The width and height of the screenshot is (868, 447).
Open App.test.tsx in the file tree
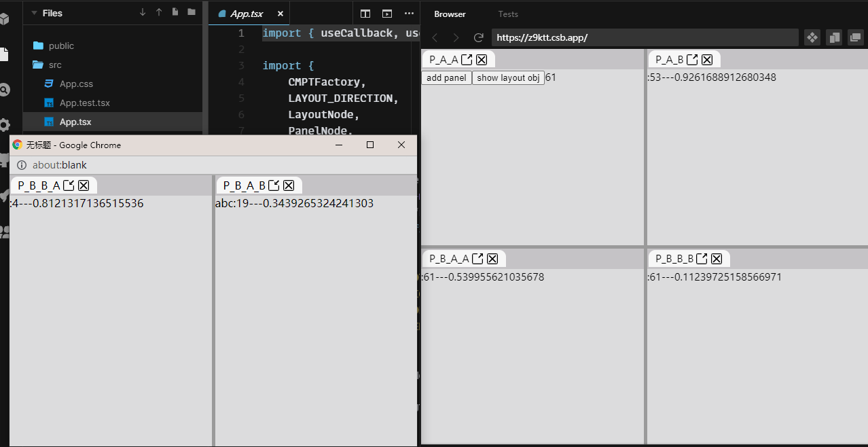pyautogui.click(x=113, y=103)
